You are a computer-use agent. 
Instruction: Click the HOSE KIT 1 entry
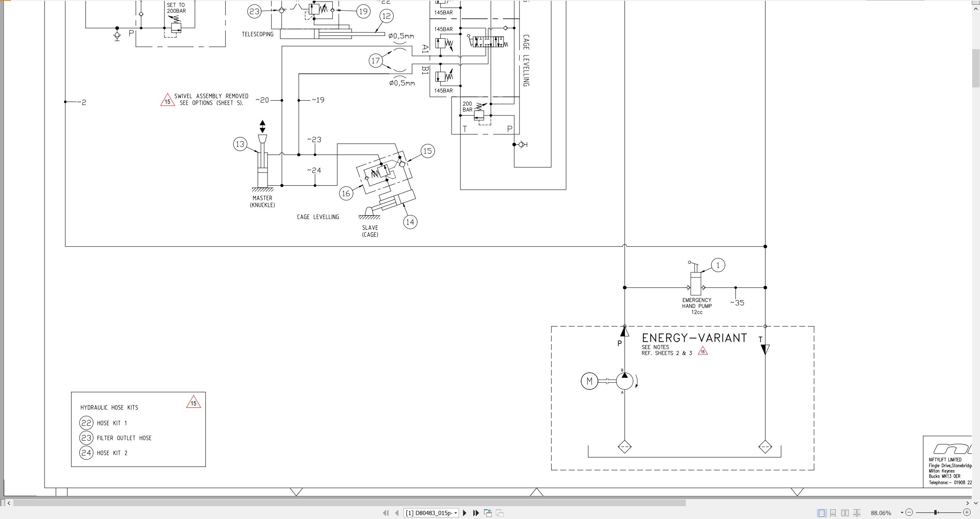[112, 423]
